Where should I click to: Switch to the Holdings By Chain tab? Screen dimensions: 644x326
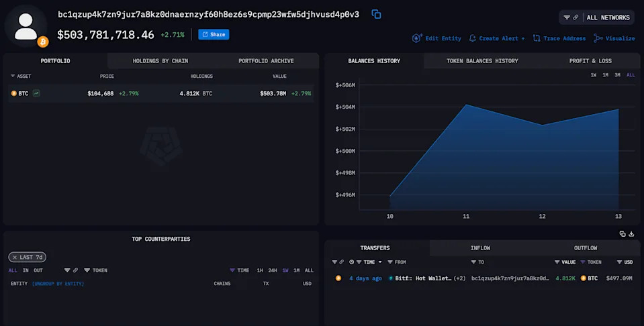tap(160, 60)
